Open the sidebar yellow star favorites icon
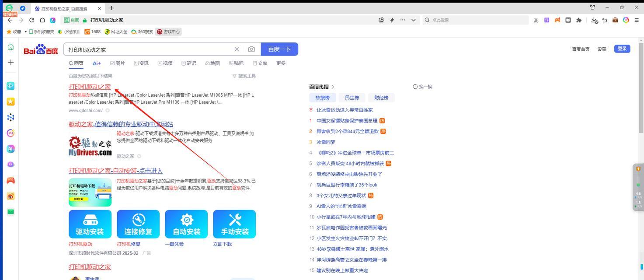644x280 pixels. click(x=10, y=101)
